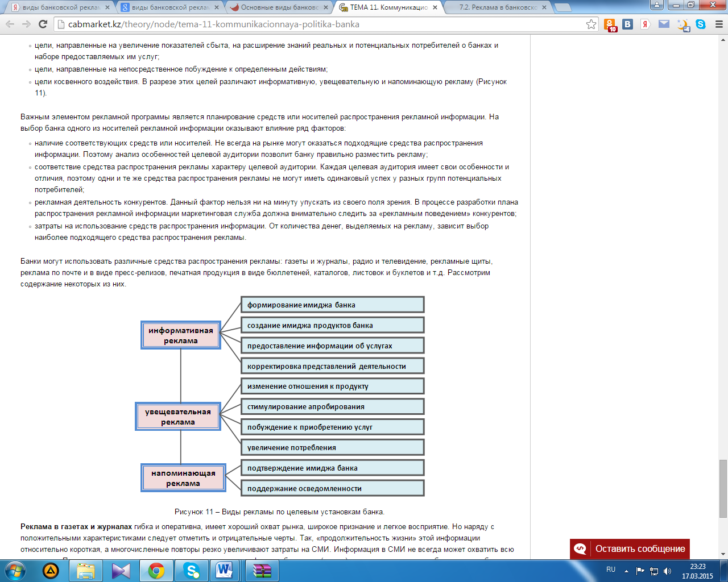Close the 'ТЕМА 11' tab
Screen dimensions: 728x582
(x=435, y=7)
